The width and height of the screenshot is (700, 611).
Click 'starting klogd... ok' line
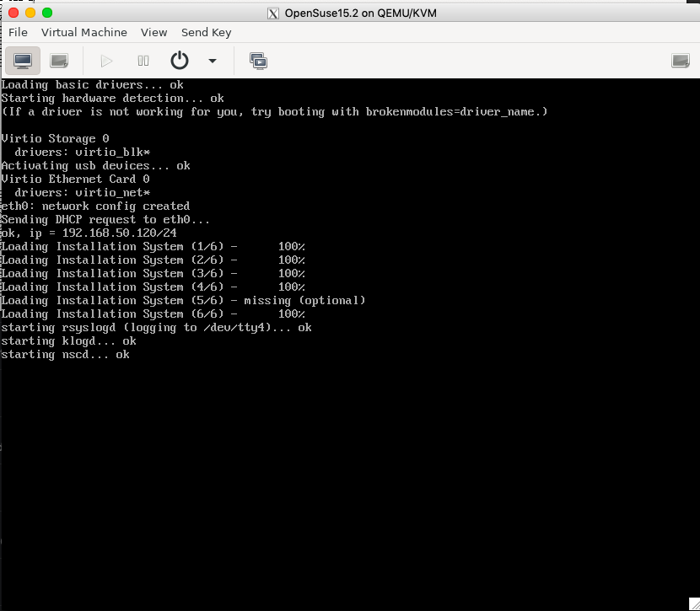[69, 341]
